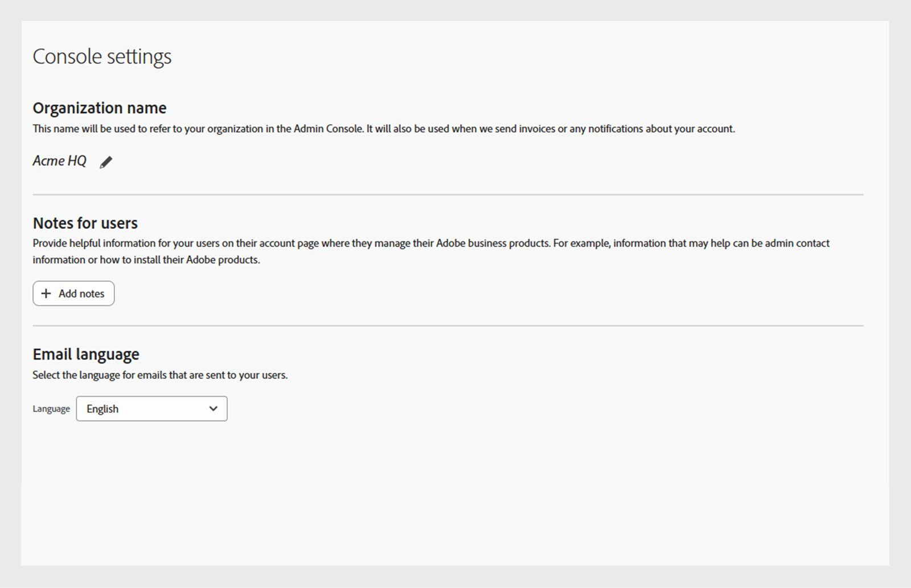Image resolution: width=911 pixels, height=588 pixels.
Task: Select the Notes for users heading
Action: [x=85, y=223]
